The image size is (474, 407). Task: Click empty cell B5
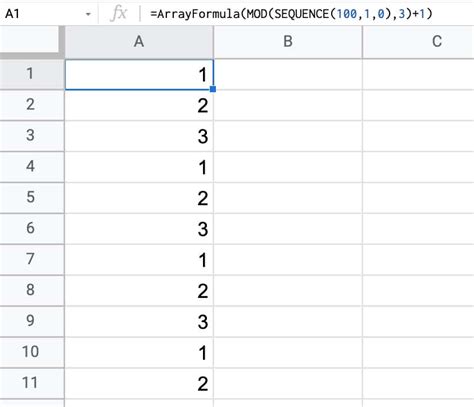pos(288,198)
